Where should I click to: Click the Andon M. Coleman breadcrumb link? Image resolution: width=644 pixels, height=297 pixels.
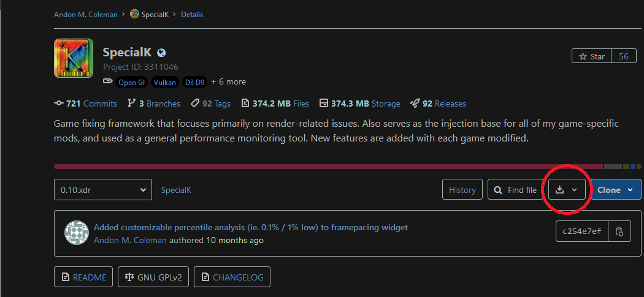(85, 14)
